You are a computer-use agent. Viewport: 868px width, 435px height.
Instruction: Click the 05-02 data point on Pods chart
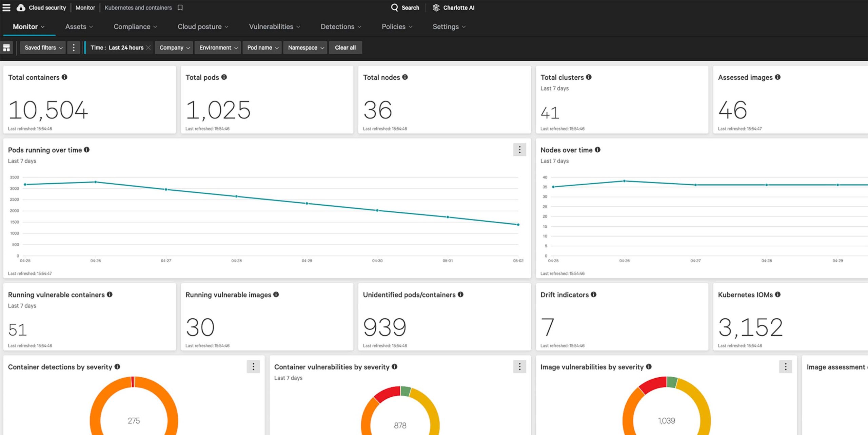tap(518, 225)
